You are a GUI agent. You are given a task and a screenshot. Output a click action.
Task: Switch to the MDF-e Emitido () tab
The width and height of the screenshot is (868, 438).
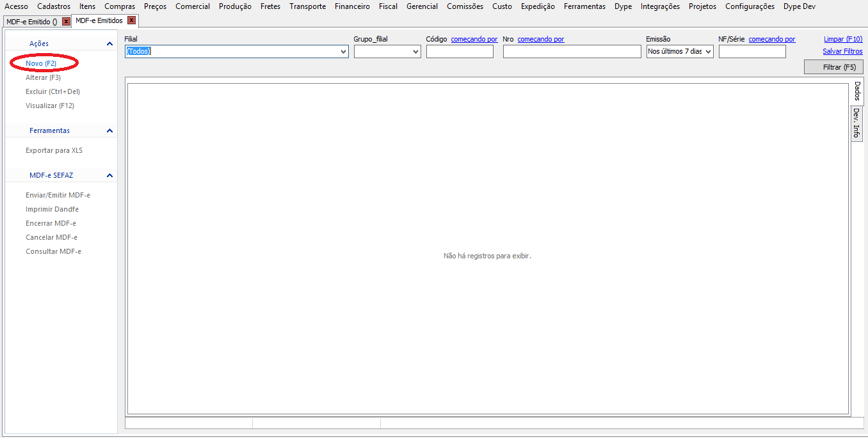(x=32, y=22)
